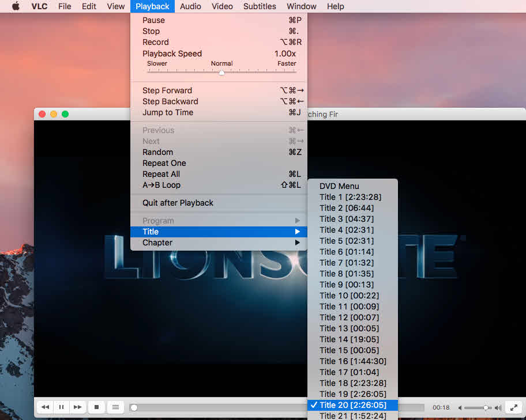Select Title 16 [1:44:30]
Screen dimensions: 526x420
(x=352, y=361)
